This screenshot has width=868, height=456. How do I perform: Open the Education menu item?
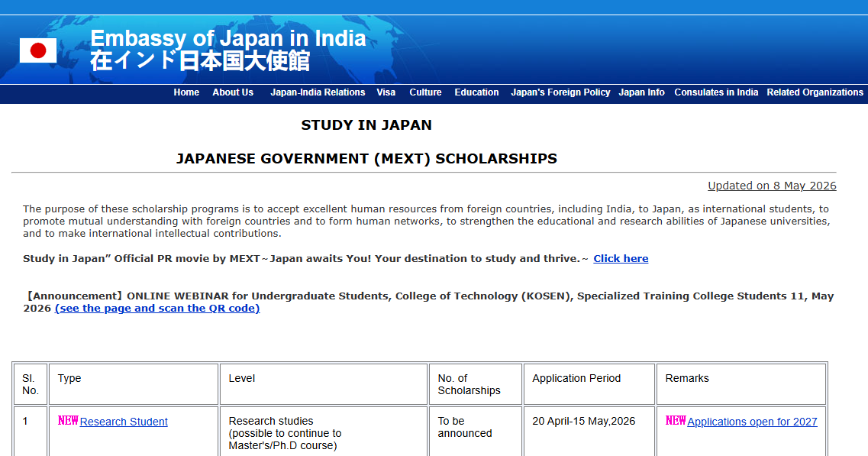point(476,92)
